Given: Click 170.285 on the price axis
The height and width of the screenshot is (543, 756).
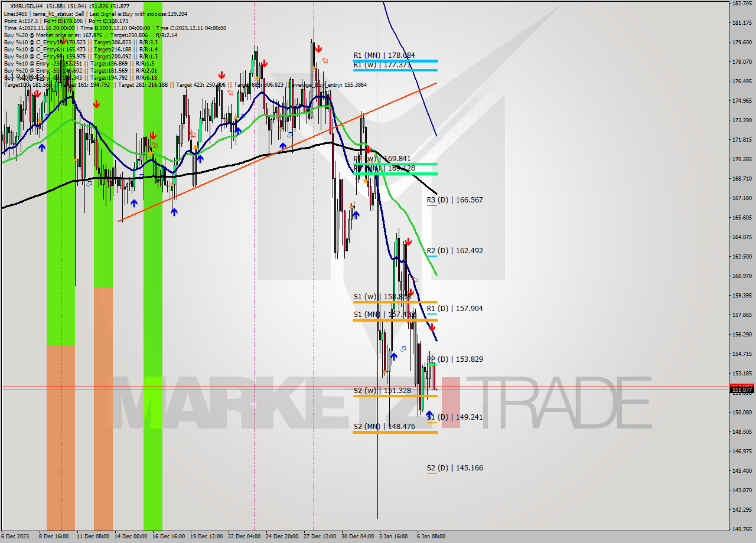Looking at the screenshot, I should 741,159.
